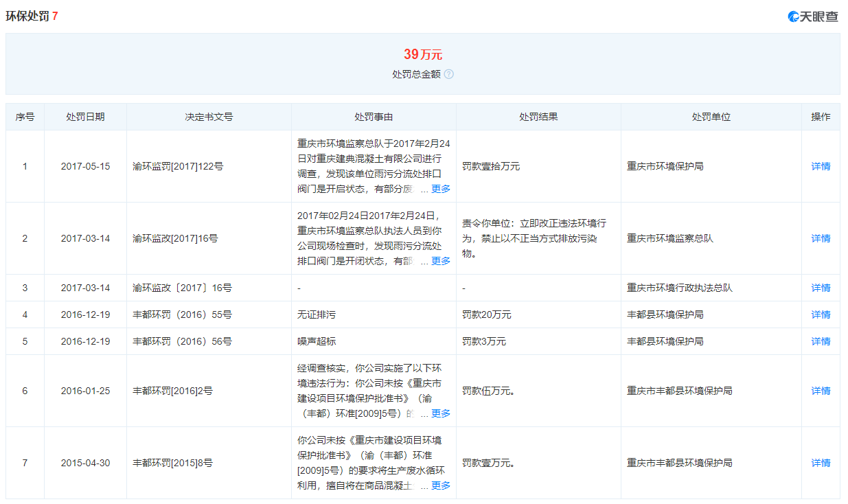Open 详情 for 无证排污 penalty
The image size is (848, 504).
tap(821, 314)
